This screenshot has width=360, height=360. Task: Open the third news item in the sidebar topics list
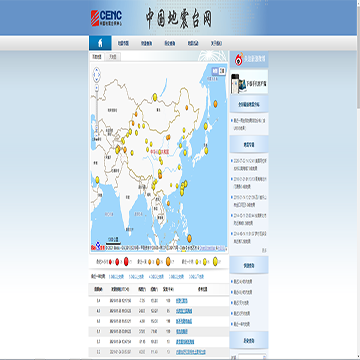pyautogui.click(x=249, y=201)
